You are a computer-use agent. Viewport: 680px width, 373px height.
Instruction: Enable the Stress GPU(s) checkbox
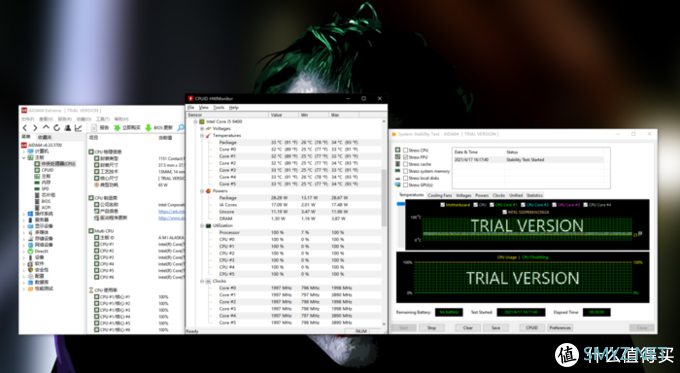405,185
